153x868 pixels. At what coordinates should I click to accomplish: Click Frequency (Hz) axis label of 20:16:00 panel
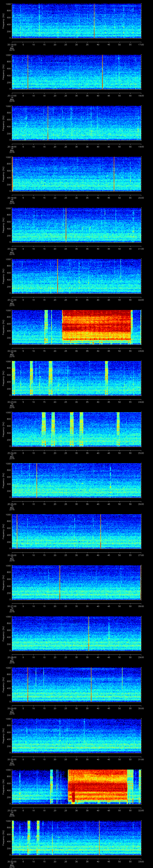[3, 21]
